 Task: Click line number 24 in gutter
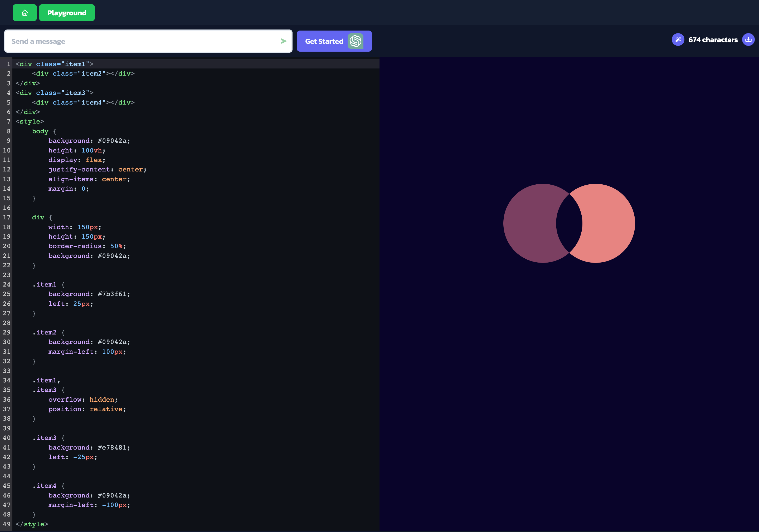(7, 284)
